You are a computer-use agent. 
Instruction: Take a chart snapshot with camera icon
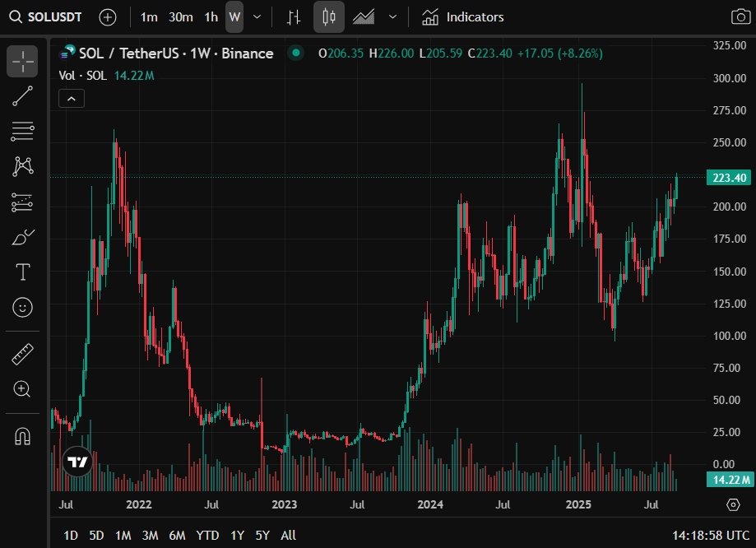coord(740,17)
